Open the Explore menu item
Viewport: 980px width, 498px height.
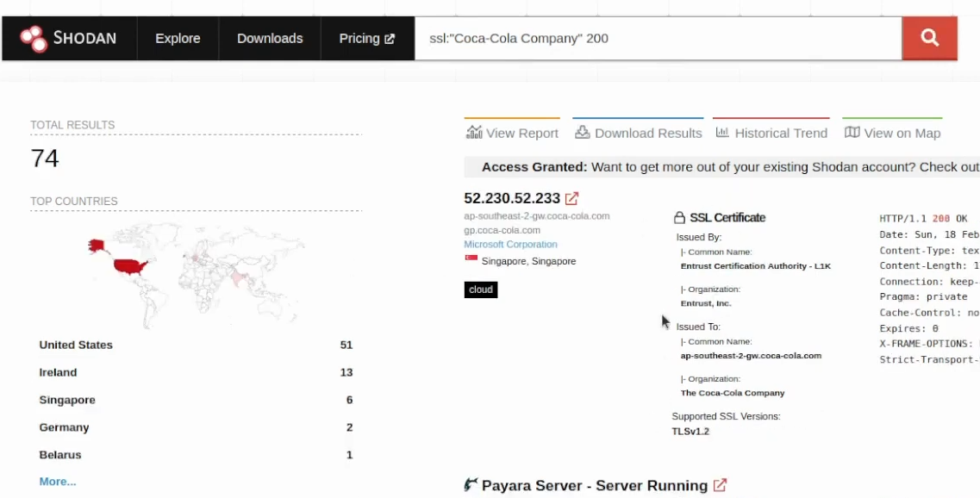click(x=178, y=38)
